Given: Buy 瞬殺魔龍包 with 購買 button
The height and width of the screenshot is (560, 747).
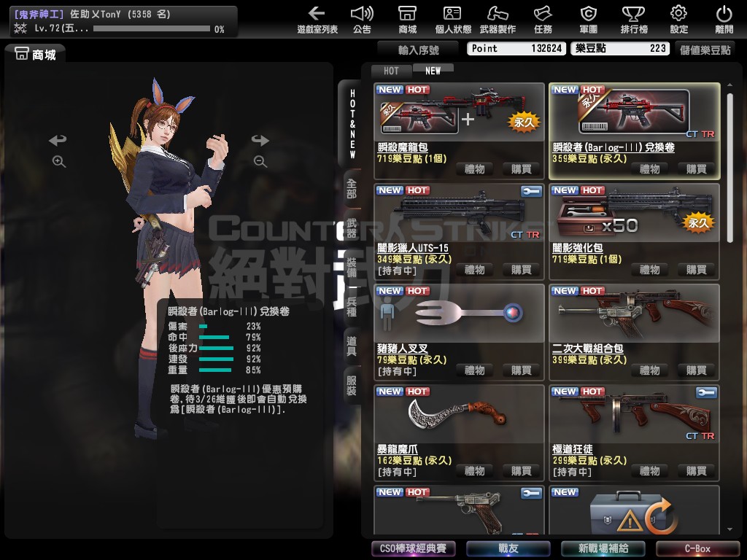Looking at the screenshot, I should click(521, 169).
